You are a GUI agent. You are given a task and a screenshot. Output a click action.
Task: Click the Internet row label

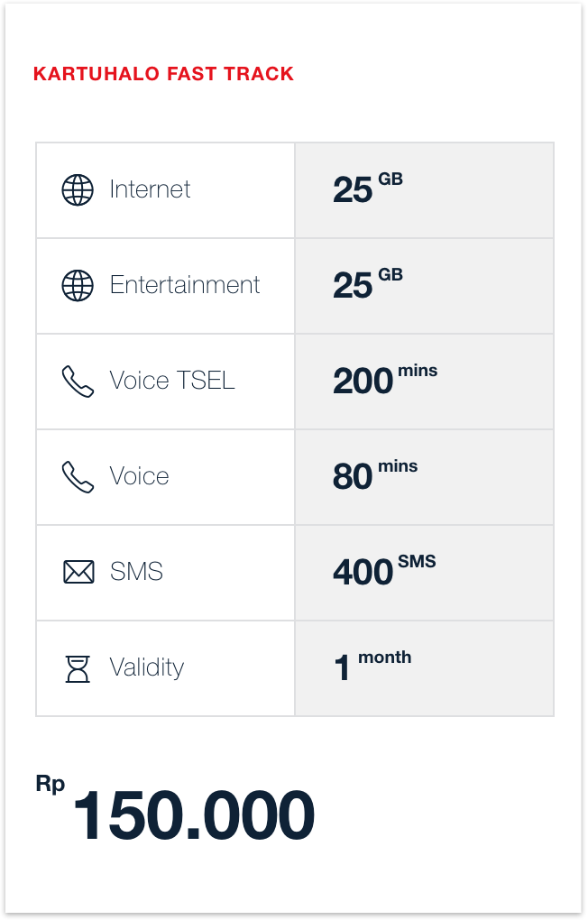[150, 189]
